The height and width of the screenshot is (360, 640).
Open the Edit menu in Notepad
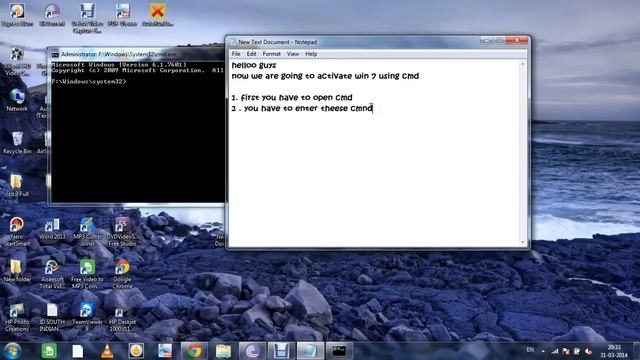pyautogui.click(x=251, y=54)
